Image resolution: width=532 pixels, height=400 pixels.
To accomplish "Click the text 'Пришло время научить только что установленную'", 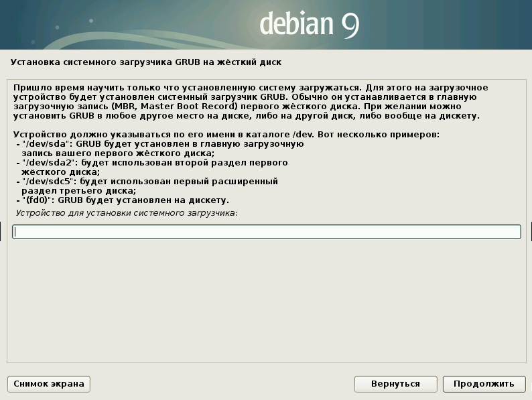I will point(135,88).
